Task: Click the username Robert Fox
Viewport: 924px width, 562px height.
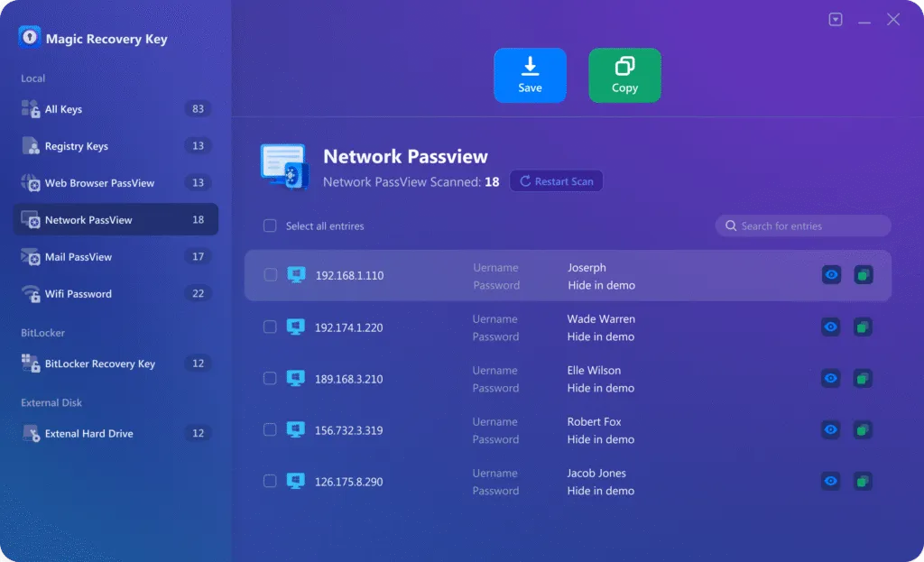Action: [594, 421]
